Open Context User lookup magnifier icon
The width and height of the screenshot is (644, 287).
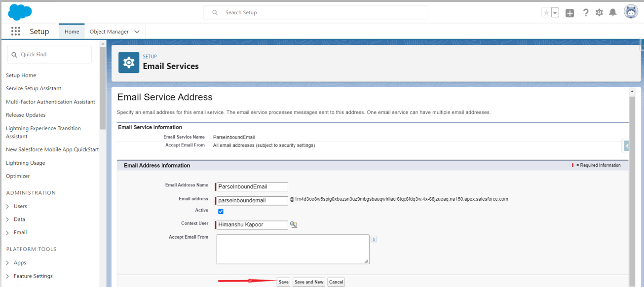294,225
